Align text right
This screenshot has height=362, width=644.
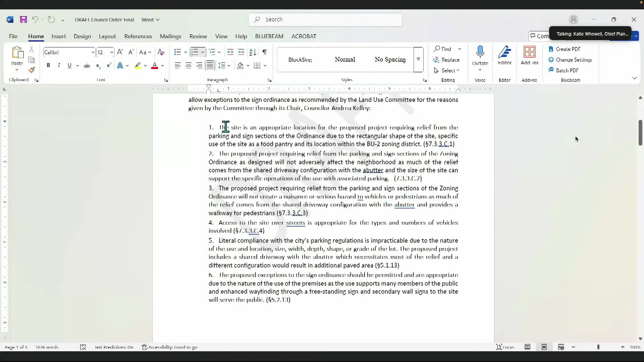(x=199, y=66)
